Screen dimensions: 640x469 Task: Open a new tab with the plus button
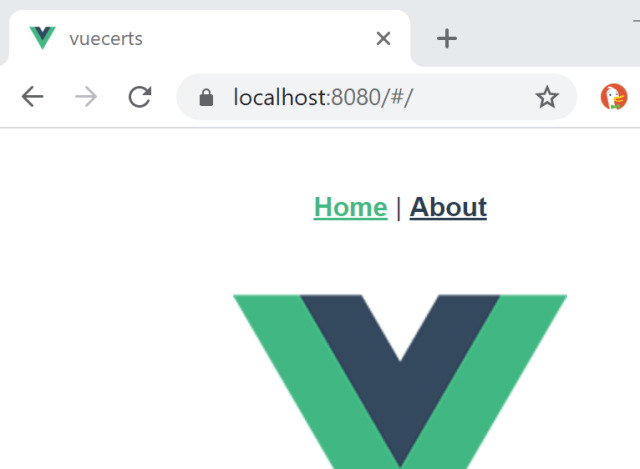[447, 39]
